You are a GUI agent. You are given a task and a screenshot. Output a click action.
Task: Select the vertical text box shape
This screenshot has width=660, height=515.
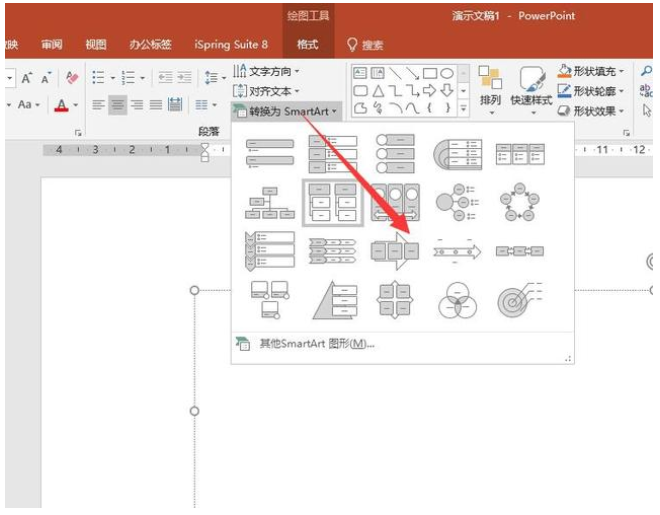tap(378, 73)
